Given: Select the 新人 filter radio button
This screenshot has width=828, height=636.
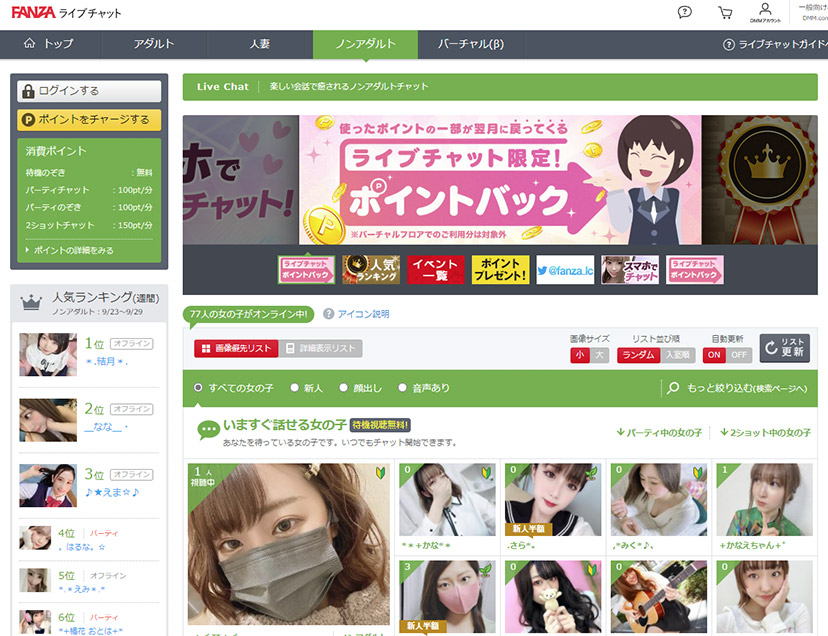Looking at the screenshot, I should [x=295, y=388].
